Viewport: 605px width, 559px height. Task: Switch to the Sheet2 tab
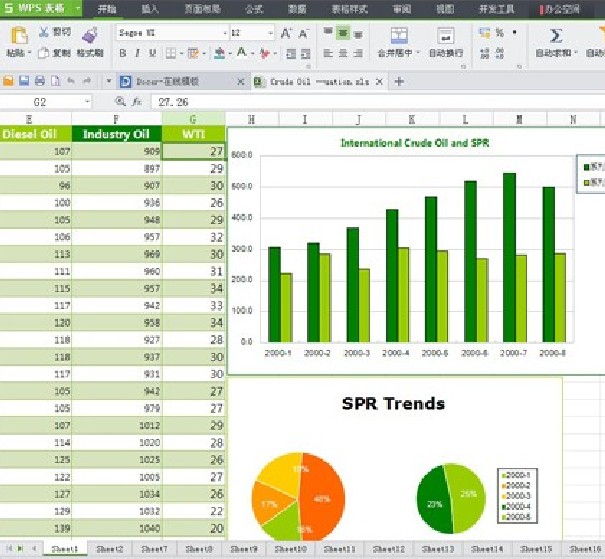(110, 549)
